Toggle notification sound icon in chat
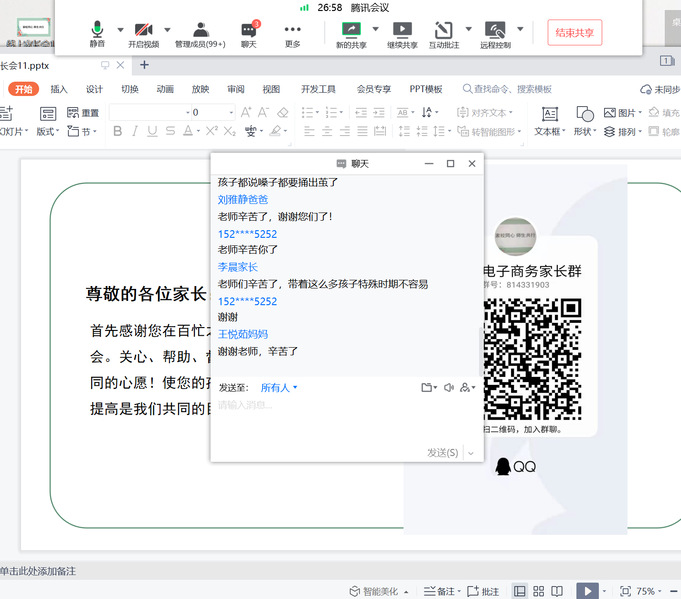The image size is (681, 599). pyautogui.click(x=449, y=387)
